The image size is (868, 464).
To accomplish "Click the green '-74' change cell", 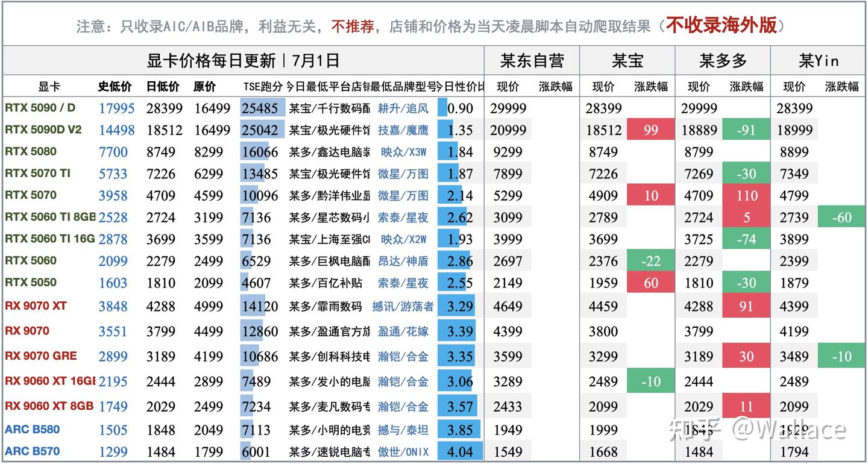I will (x=746, y=239).
